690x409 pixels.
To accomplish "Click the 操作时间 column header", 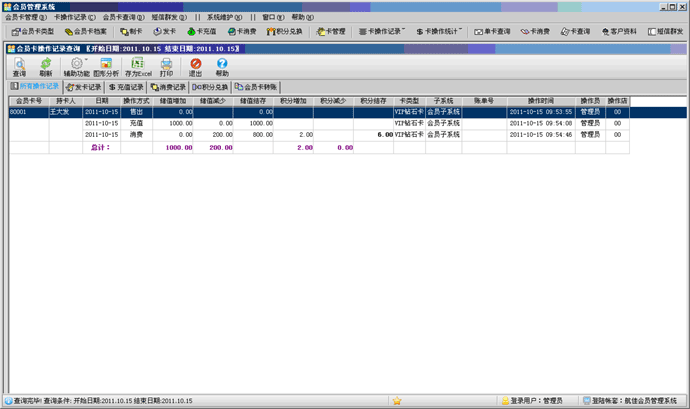I will coord(541,101).
